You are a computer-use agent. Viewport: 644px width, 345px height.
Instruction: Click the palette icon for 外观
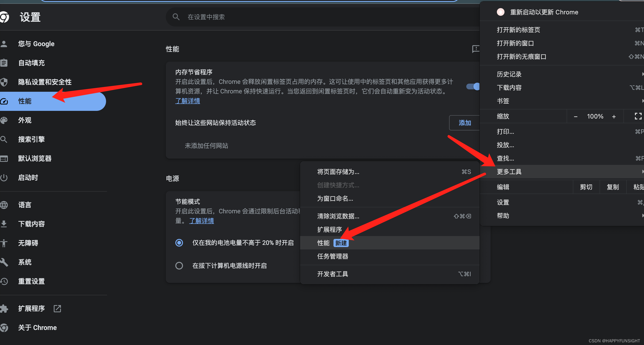4,120
